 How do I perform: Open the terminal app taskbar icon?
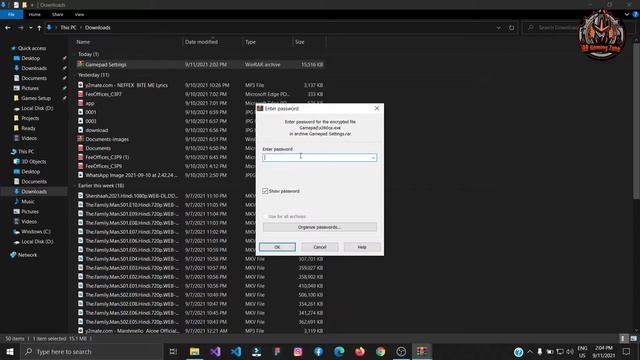(256, 351)
